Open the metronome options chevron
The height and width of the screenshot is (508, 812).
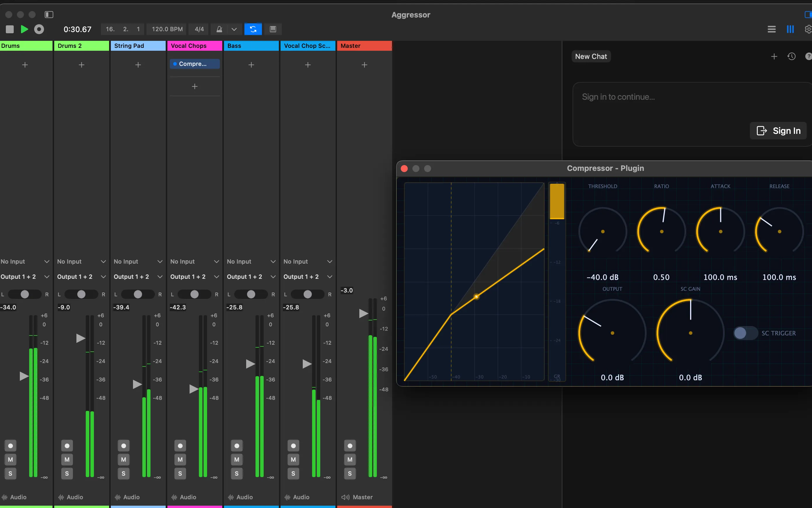[x=234, y=29]
